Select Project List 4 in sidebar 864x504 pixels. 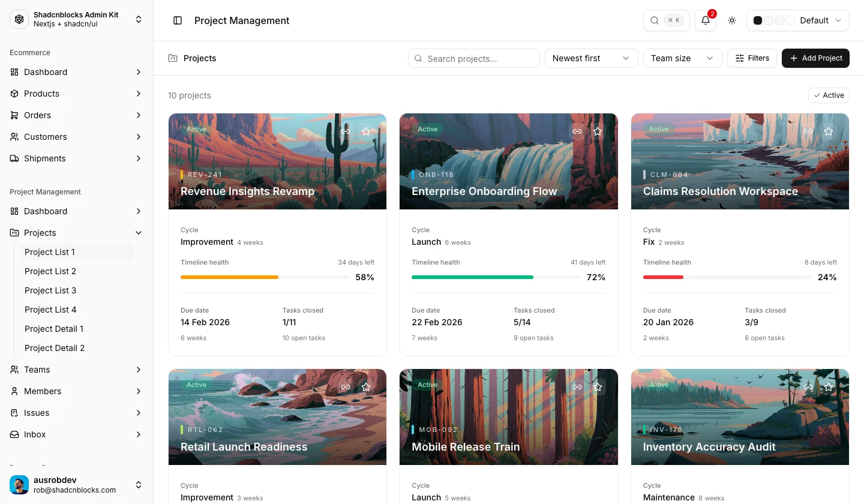tap(76, 310)
